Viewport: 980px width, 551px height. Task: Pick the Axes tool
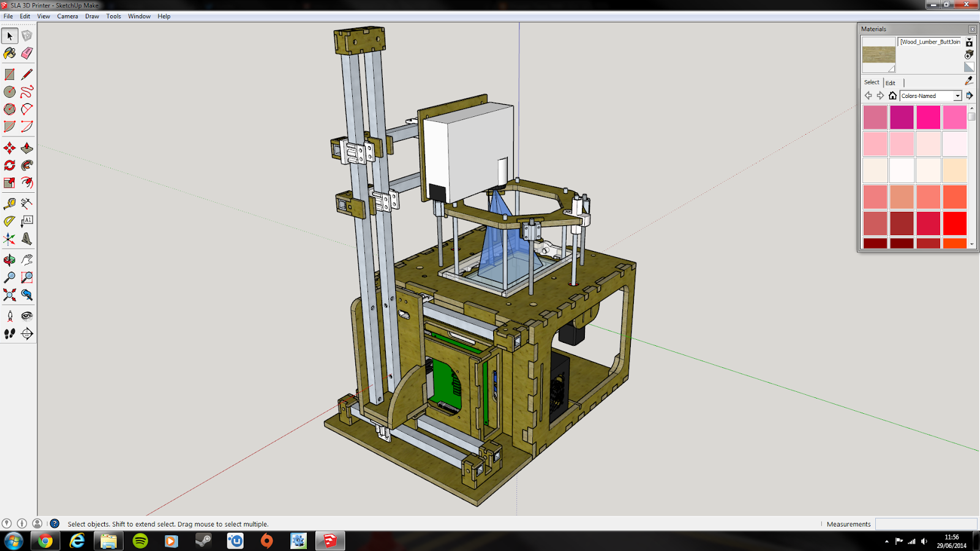[x=10, y=239]
